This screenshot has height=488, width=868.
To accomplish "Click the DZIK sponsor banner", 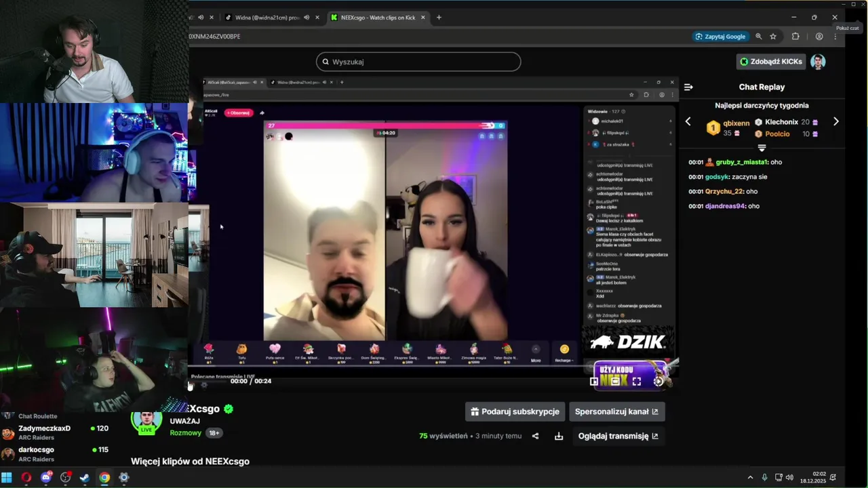I will click(629, 342).
